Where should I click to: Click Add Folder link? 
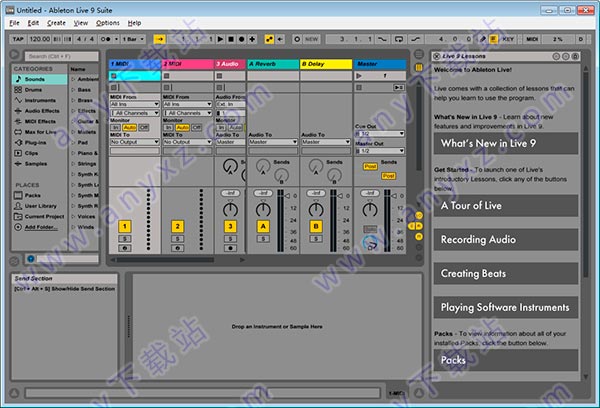click(41, 227)
